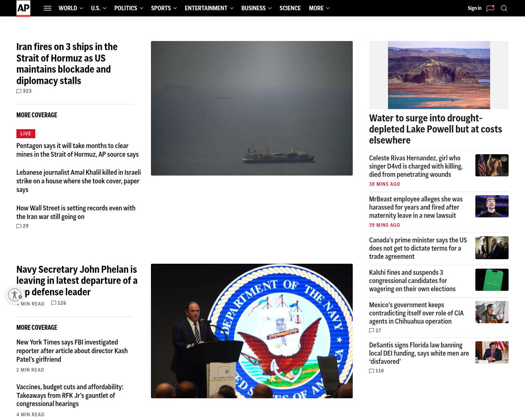Expand the Business menu
The image size is (525, 420).
[x=256, y=8]
